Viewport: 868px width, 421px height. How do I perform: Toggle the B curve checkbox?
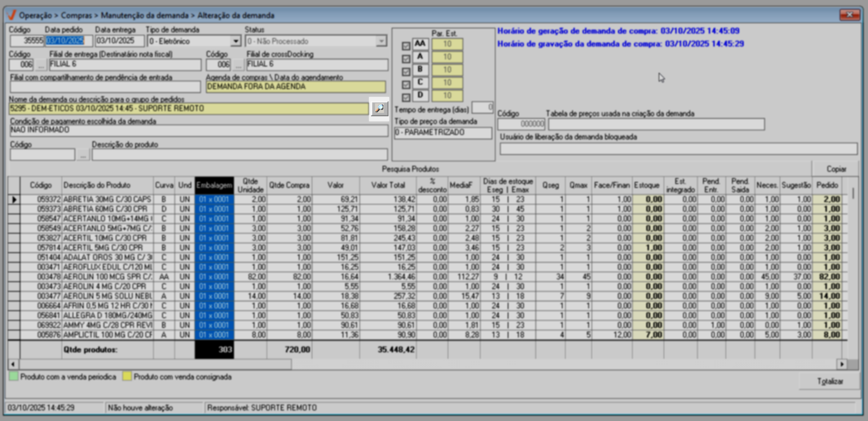click(x=406, y=72)
